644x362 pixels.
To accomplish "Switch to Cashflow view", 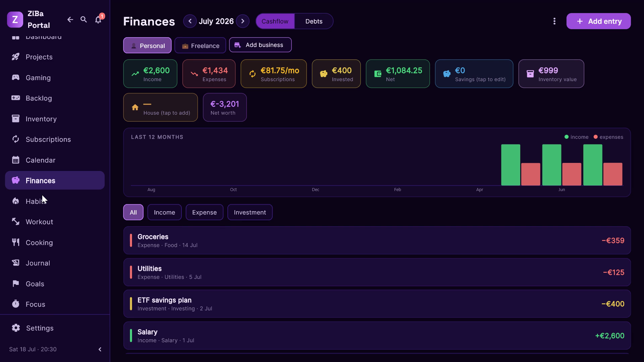I will (x=275, y=21).
